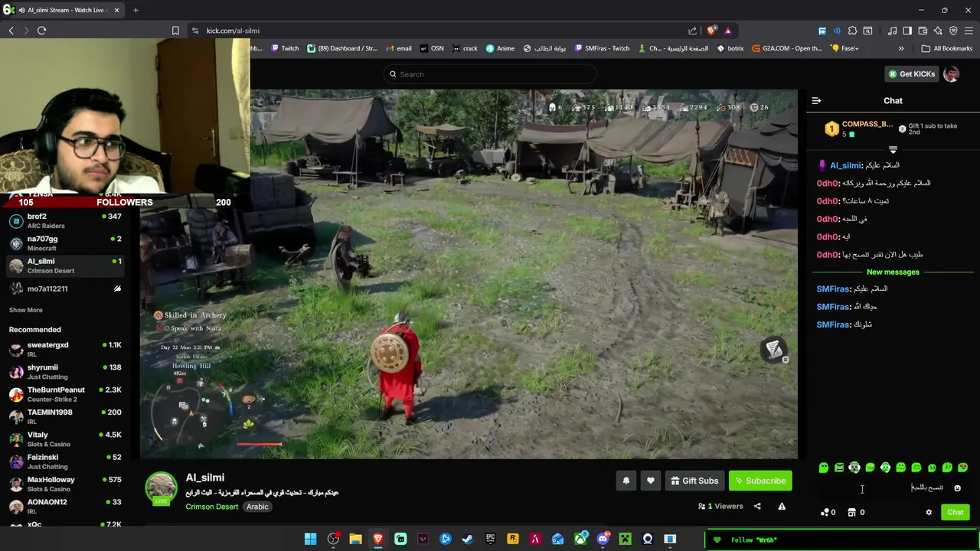This screenshot has height=551, width=980.
Task: Click Al_silmi streamer avatar with LIVE badge
Action: point(162,489)
